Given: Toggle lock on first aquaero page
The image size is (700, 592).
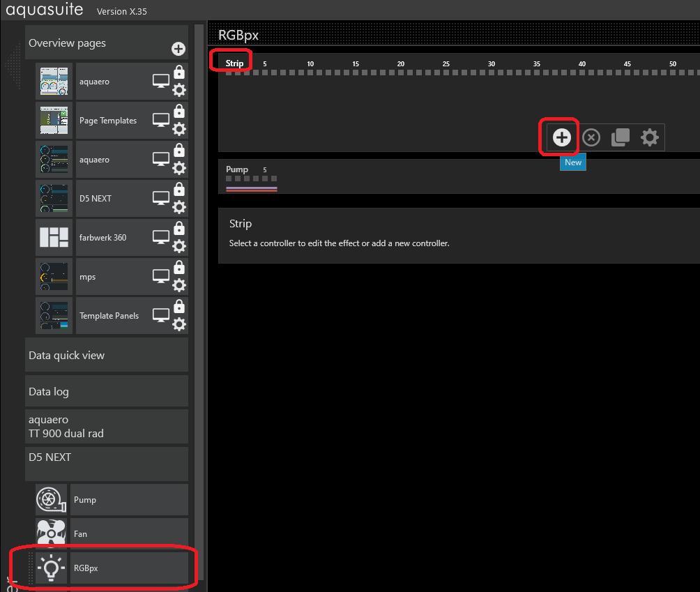Looking at the screenshot, I should [x=179, y=72].
